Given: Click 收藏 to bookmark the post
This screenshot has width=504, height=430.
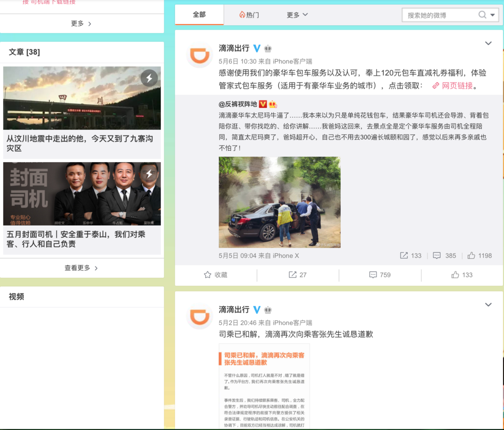Looking at the screenshot, I should tap(216, 275).
